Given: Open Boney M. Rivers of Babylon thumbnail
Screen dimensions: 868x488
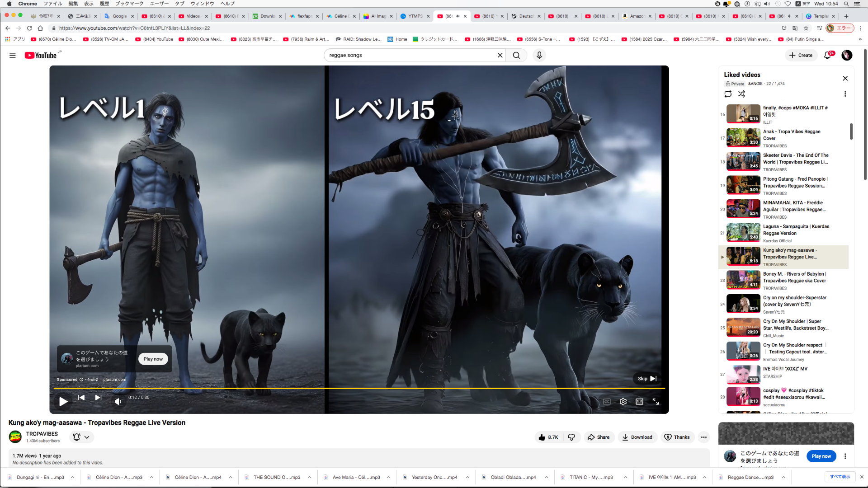Looking at the screenshot, I should pyautogui.click(x=743, y=280).
